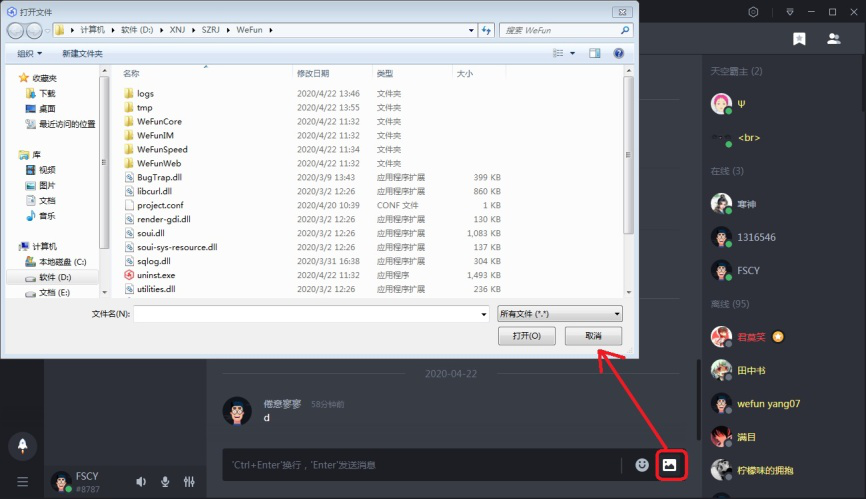866x499 pixels.
Task: Show the member list people icon
Action: coord(833,39)
